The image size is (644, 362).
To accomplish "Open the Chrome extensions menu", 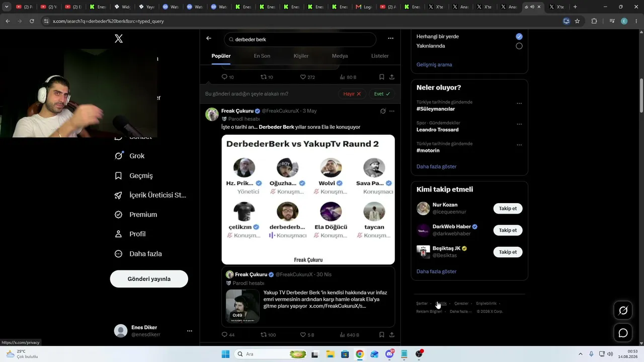I will pos(594,21).
